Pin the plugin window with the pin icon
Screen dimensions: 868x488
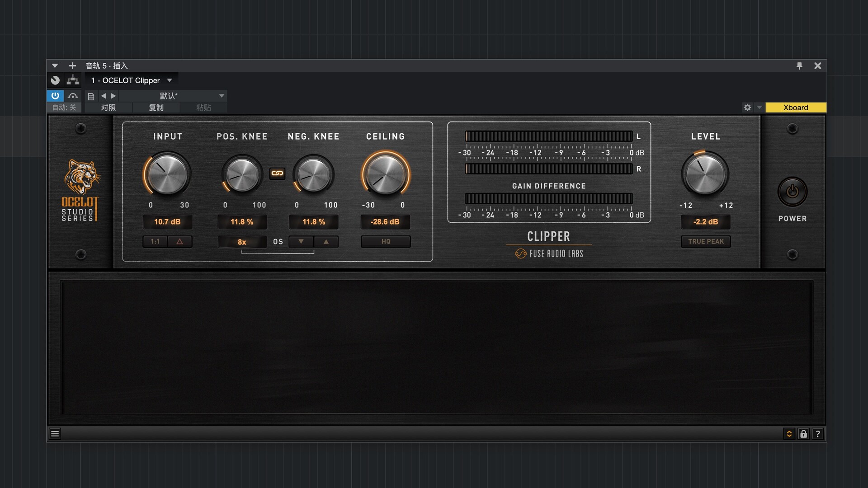tap(799, 66)
